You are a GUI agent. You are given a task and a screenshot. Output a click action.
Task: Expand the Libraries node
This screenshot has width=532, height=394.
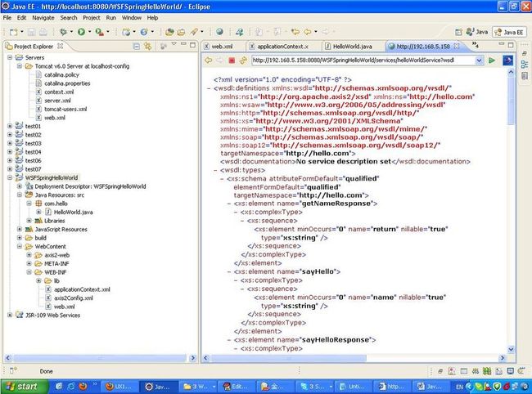click(29, 221)
